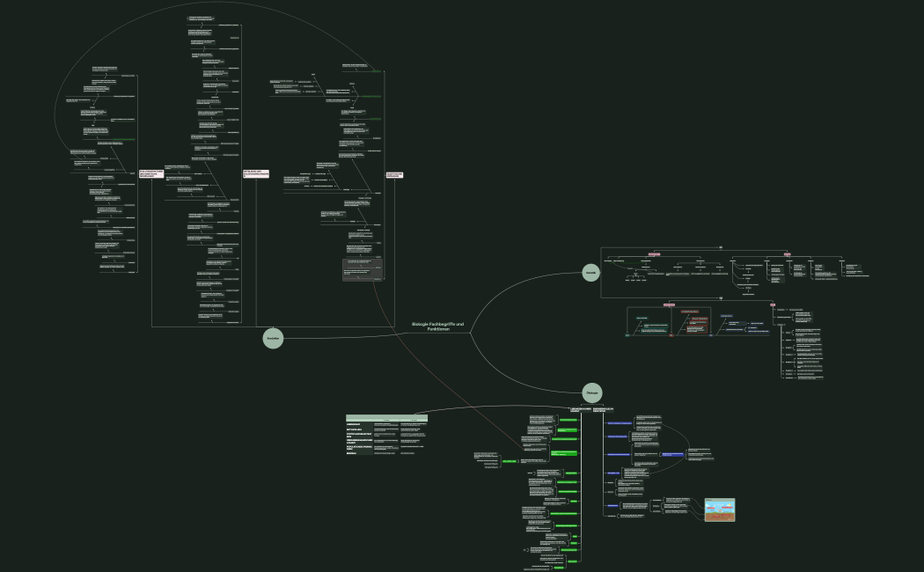The height and width of the screenshot is (572, 924).
Task: Click the Evolutionsfaktoren und genetische Grundlagen box
Action: pyautogui.click(x=151, y=174)
